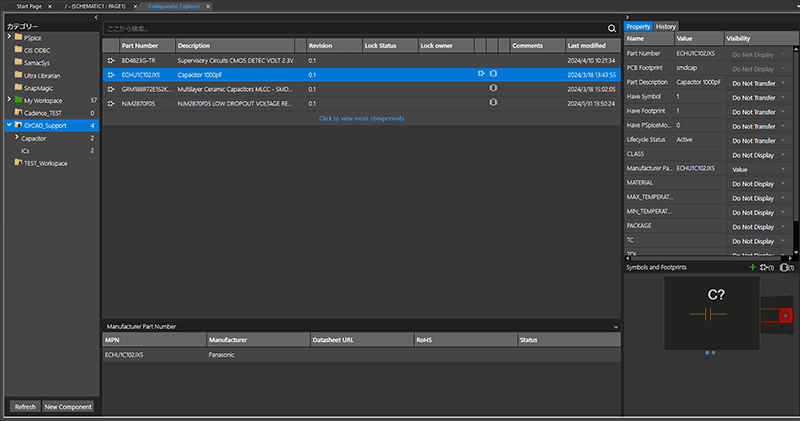This screenshot has height=421, width=800.
Task: Collapse the right properties panel arrow
Action: pos(628,17)
